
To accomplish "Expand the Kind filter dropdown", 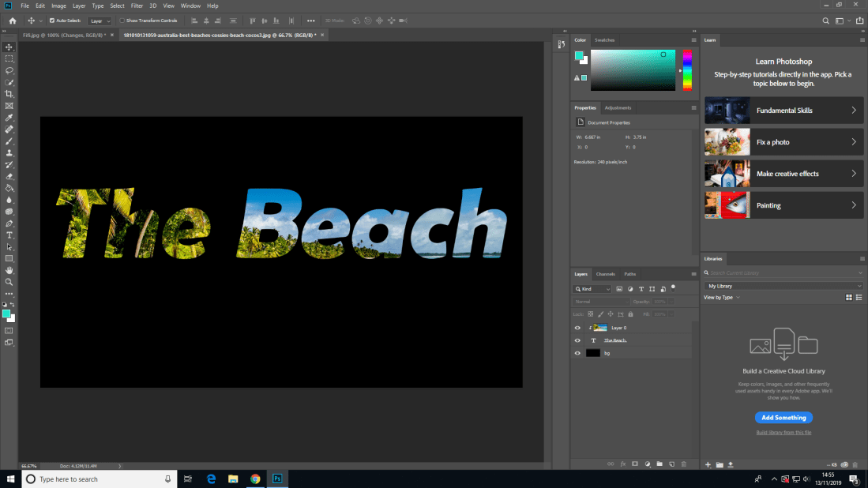I will [592, 289].
